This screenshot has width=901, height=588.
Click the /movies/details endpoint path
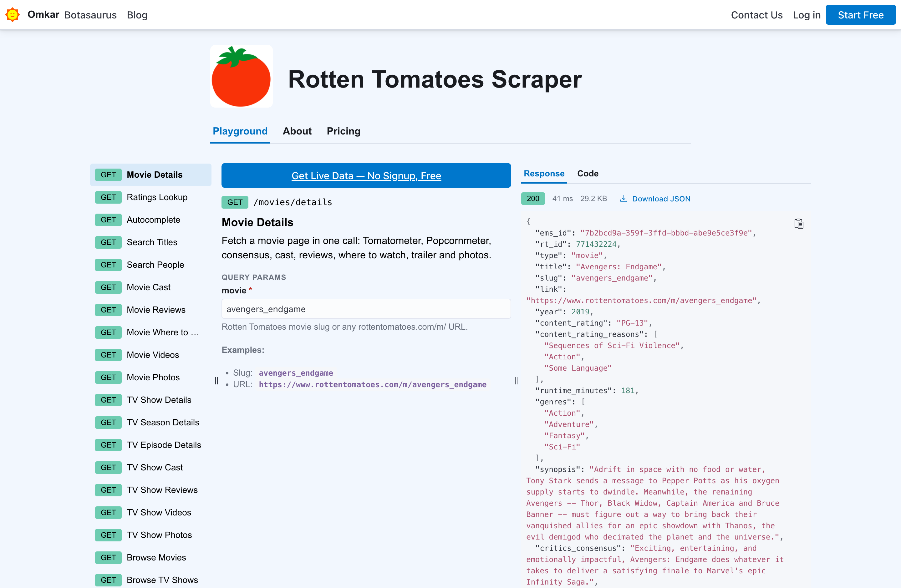tap(293, 202)
